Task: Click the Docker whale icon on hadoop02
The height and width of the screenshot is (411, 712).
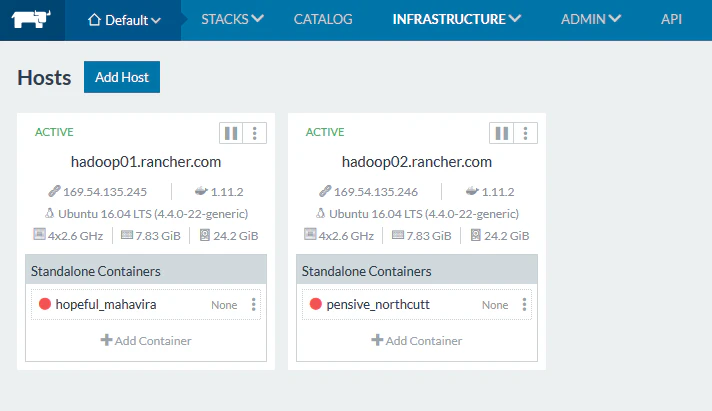Action: tap(472, 191)
